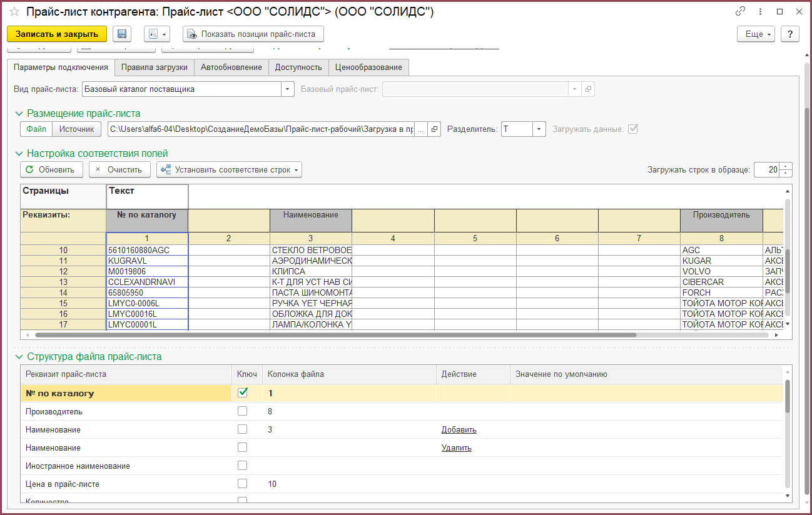Image resolution: width=812 pixels, height=515 pixels.
Task: Toggle key checkbox for Цена в прайс-листе
Action: [243, 484]
